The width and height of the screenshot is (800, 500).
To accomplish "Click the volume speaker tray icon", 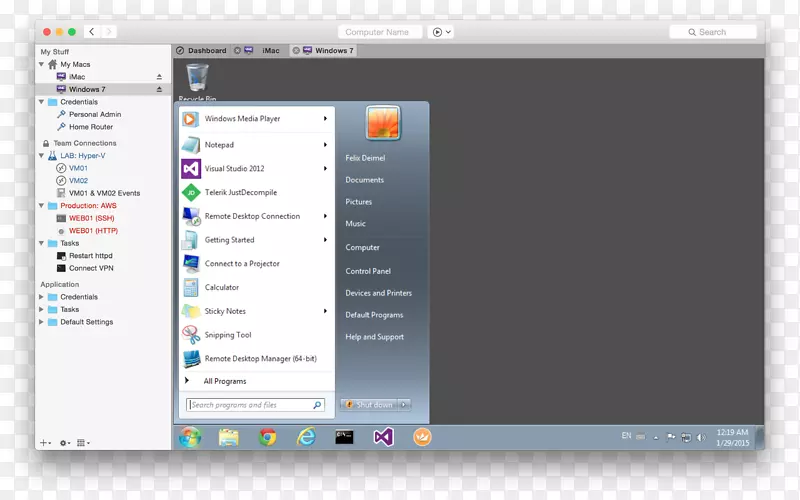I will pyautogui.click(x=702, y=437).
